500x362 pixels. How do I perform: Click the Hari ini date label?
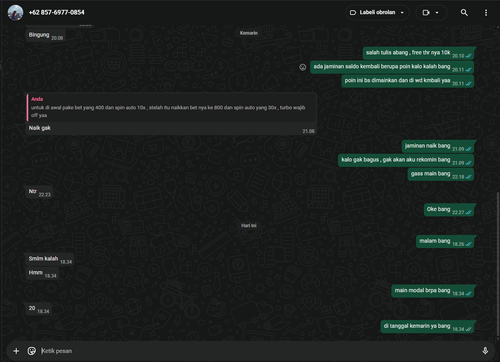click(x=249, y=226)
